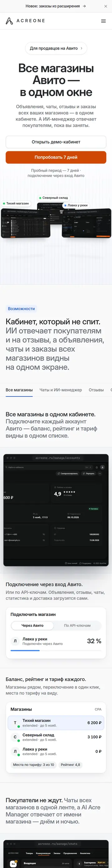Click 'Попробовать 7 дней' orange button
This screenshot has height=868, width=112.
pos(56,157)
